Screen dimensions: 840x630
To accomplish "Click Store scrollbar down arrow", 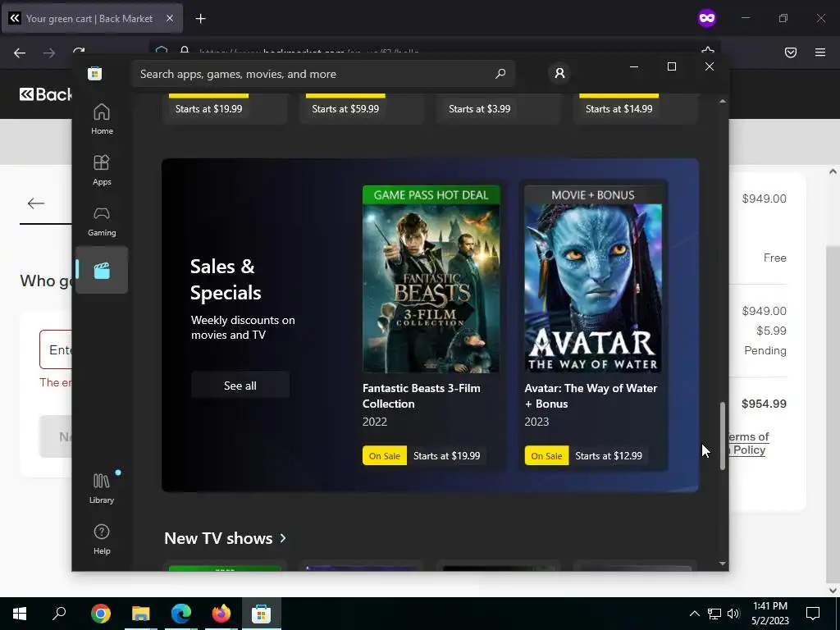I will pyautogui.click(x=723, y=564).
